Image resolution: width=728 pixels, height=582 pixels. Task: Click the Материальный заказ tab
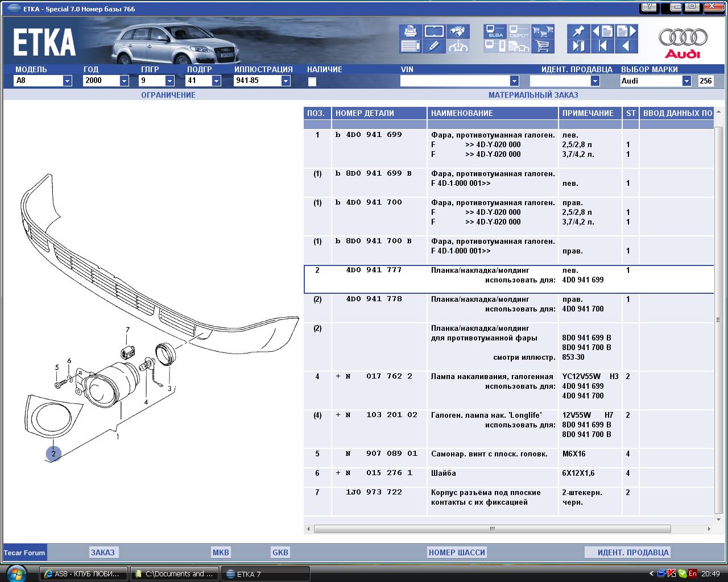pyautogui.click(x=533, y=95)
